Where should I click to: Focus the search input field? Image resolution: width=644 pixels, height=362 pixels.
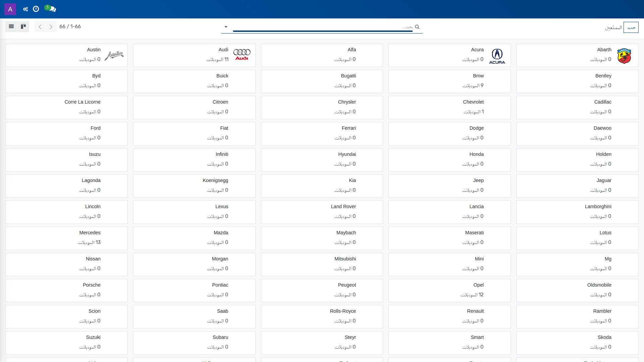coord(323,27)
